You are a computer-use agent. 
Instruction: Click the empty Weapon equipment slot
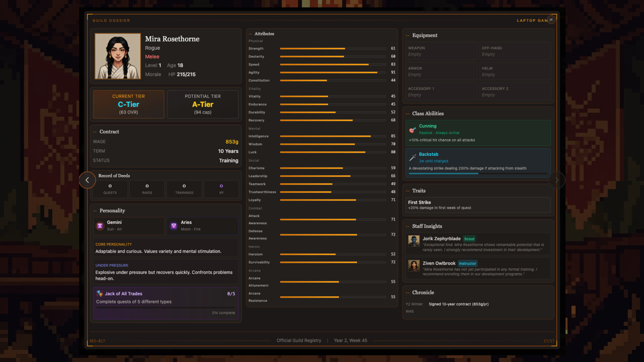pyautogui.click(x=441, y=51)
